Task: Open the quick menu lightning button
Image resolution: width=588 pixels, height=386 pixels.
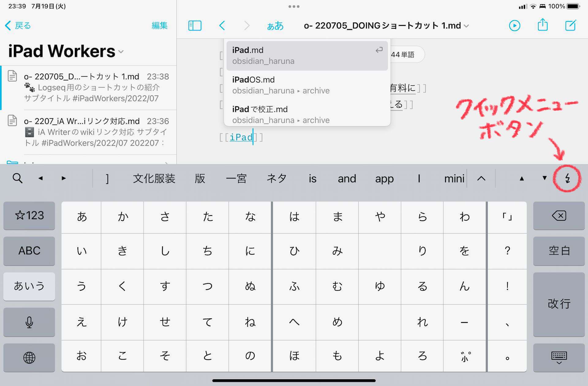Action: (x=567, y=178)
